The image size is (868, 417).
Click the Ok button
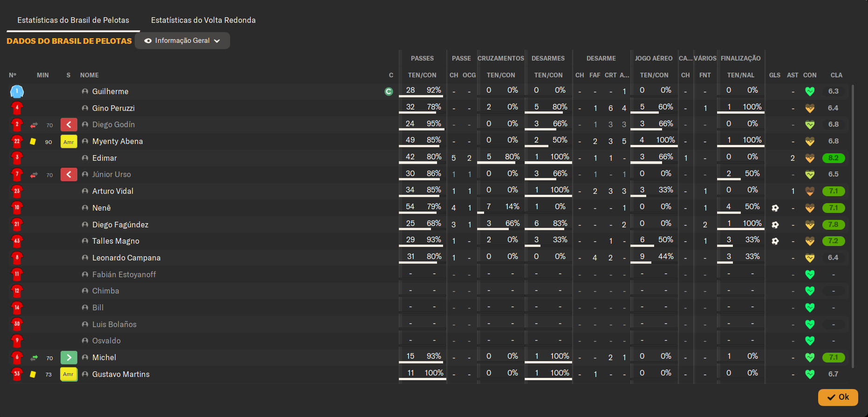click(838, 397)
